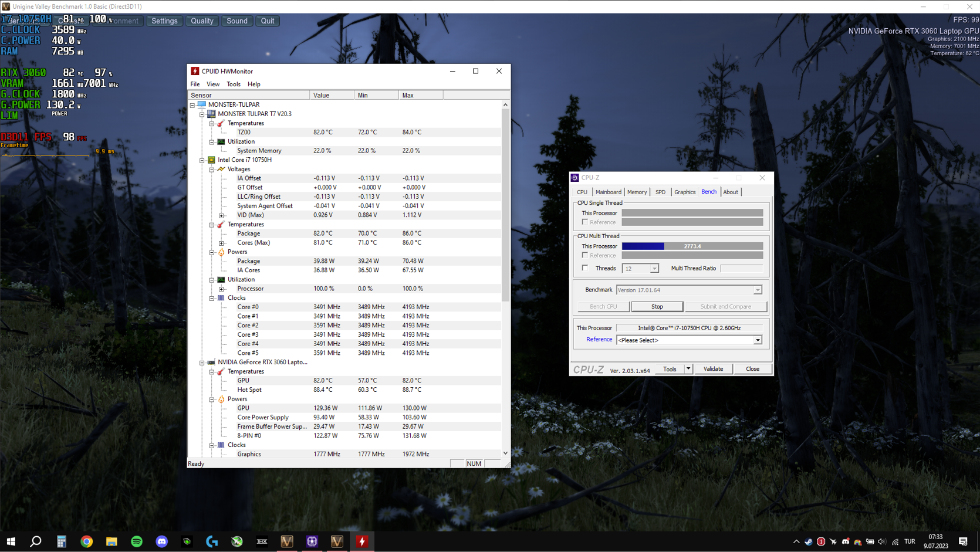Viewport: 980px width, 552px height.
Task: Click the voltage icon beside Voltages
Action: coord(221,169)
